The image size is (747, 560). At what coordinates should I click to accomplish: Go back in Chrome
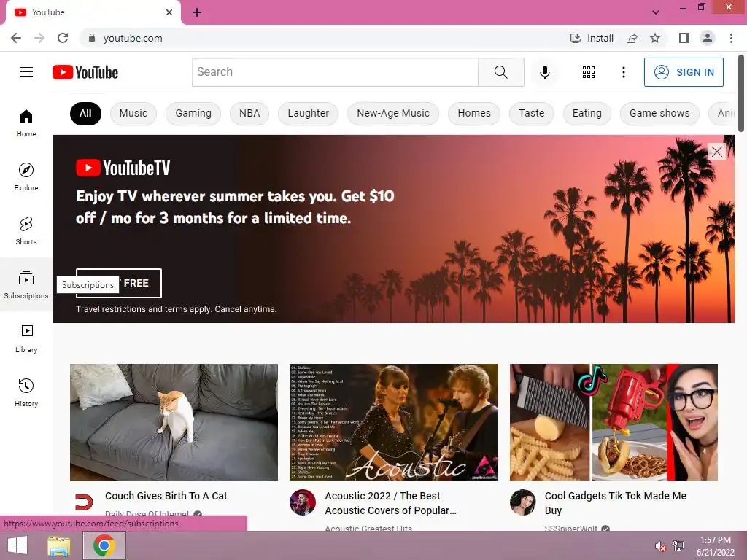pos(16,38)
